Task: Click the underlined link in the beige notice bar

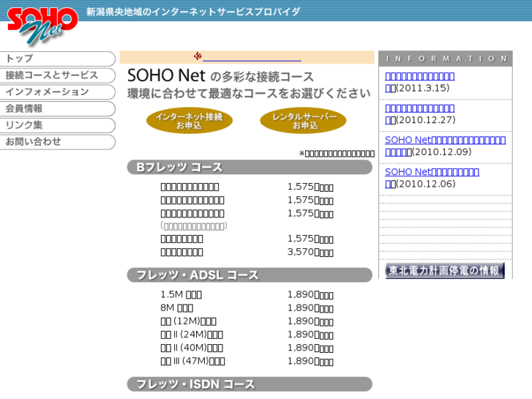Action: [252, 58]
